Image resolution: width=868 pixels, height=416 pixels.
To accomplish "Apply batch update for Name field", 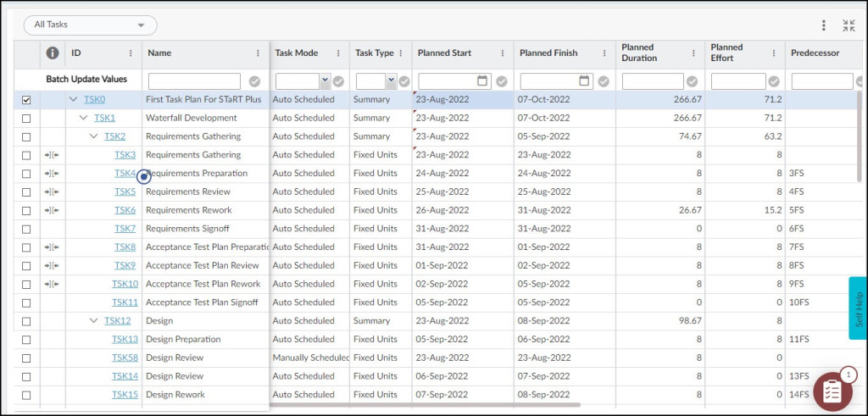I will [254, 81].
